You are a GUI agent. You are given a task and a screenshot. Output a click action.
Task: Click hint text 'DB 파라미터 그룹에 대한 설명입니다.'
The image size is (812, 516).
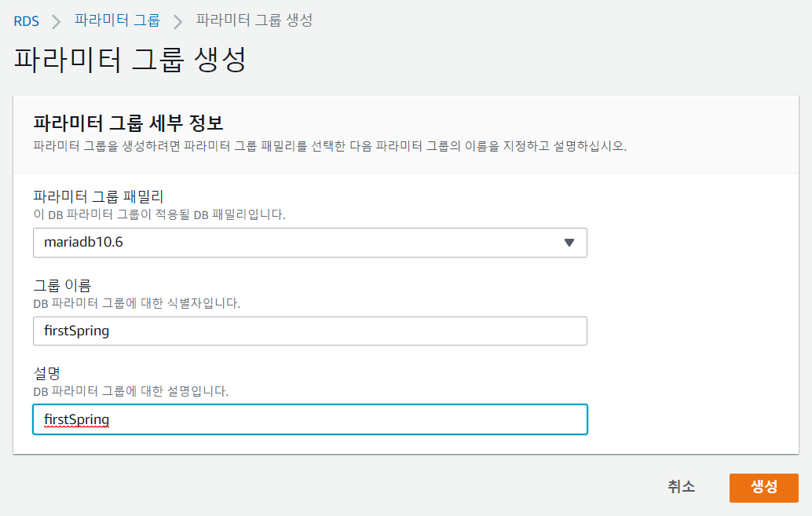[x=131, y=391]
